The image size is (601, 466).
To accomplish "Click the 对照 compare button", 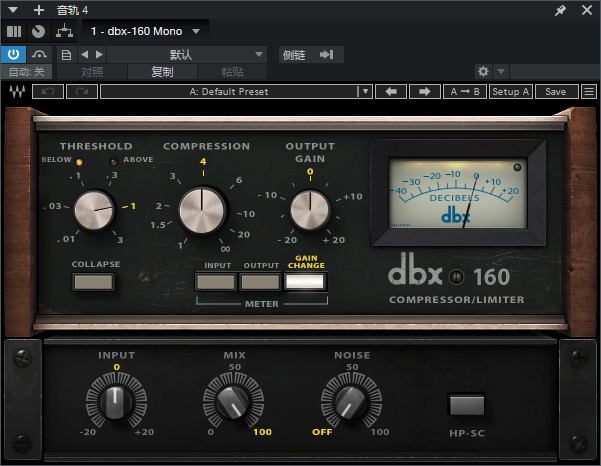I will pos(92,72).
